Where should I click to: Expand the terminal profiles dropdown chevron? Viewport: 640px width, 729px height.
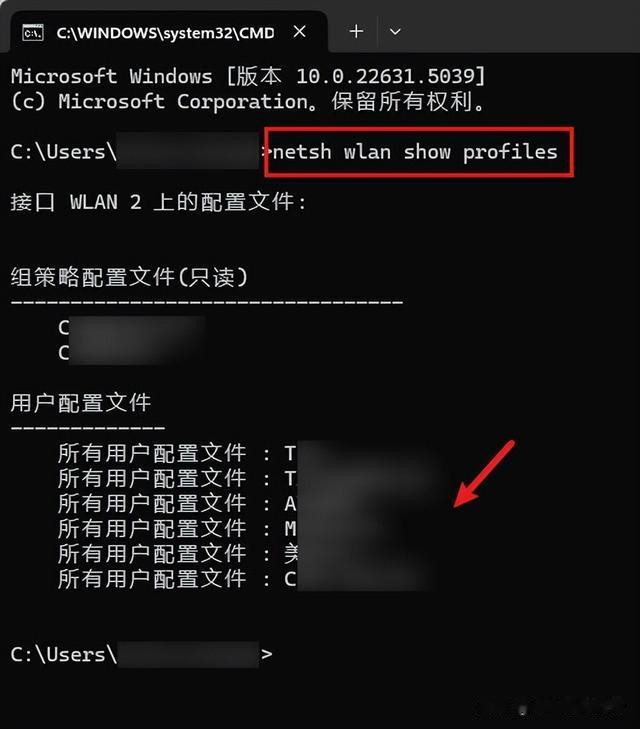pos(395,32)
